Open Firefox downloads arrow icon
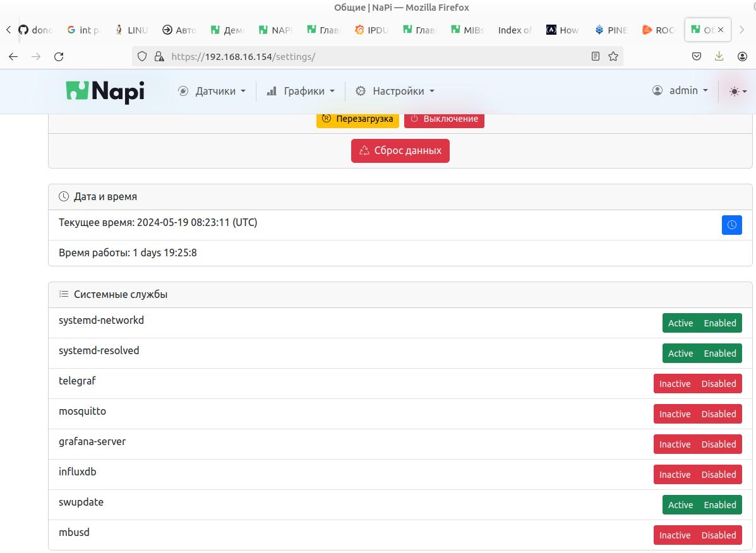Viewport: 756px width, 553px height. (719, 56)
